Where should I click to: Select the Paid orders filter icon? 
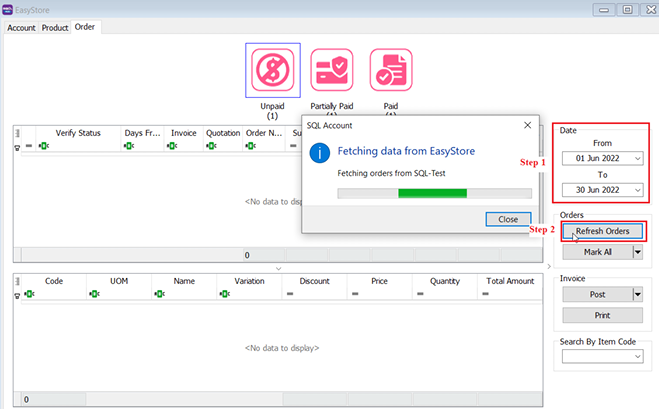click(390, 70)
